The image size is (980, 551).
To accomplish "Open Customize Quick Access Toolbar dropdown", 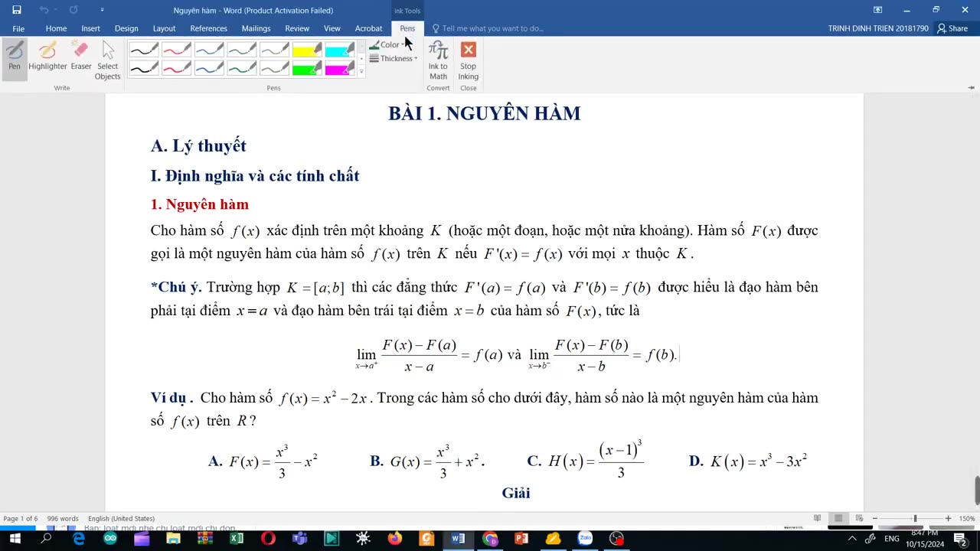I will tap(103, 10).
